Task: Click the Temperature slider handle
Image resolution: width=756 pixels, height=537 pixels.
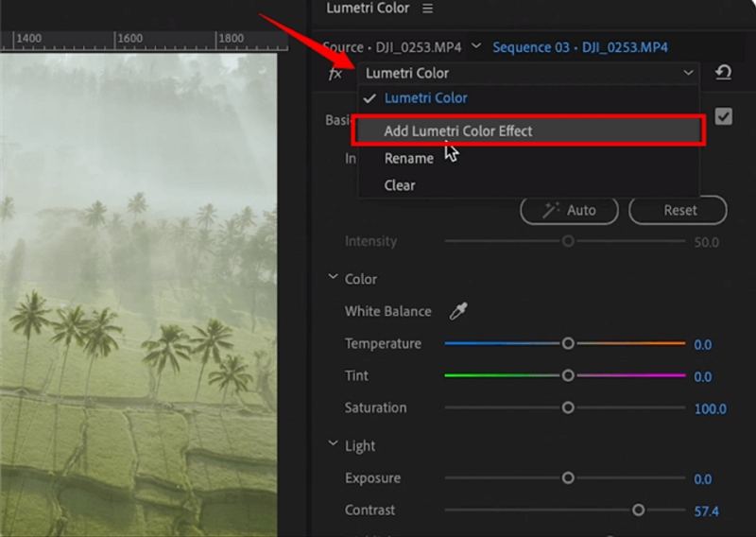Action: 568,343
